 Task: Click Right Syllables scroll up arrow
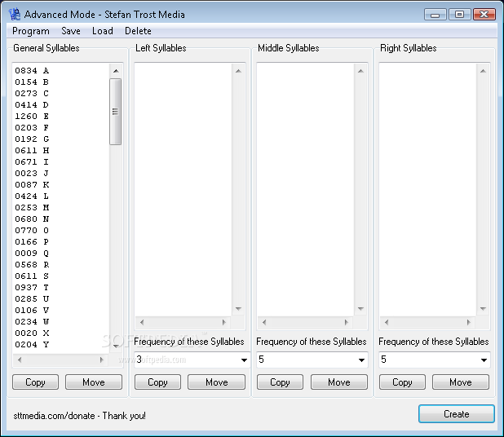point(483,71)
